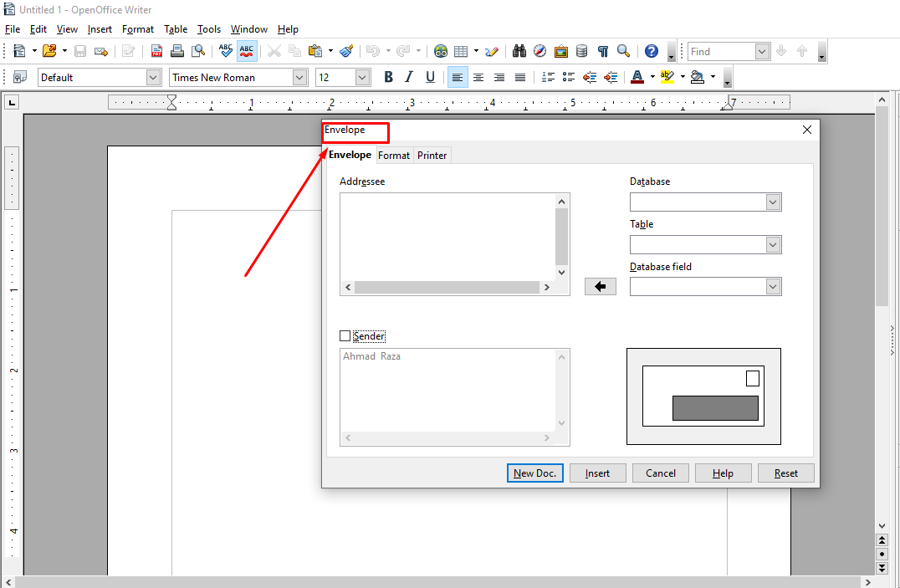Expand the Database dropdown
900x588 pixels.
773,202
